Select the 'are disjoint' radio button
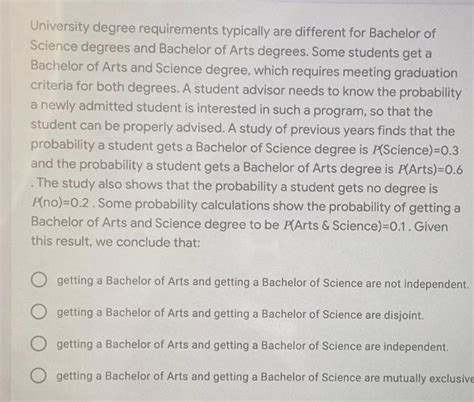 click(39, 312)
